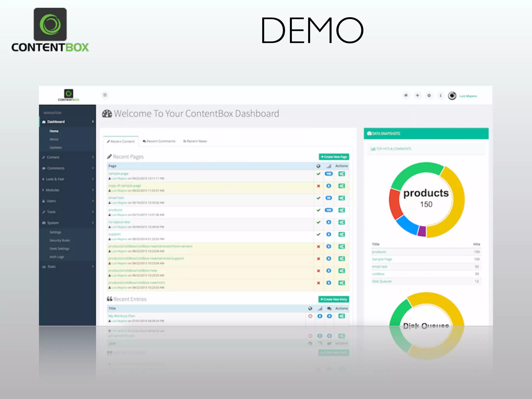Click hits badge 100 for sample-page
This screenshot has height=399, width=532.
pyautogui.click(x=329, y=174)
